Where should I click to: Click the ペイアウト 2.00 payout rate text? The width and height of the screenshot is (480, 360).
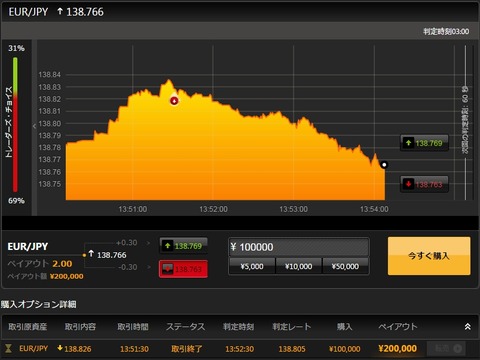(x=40, y=264)
